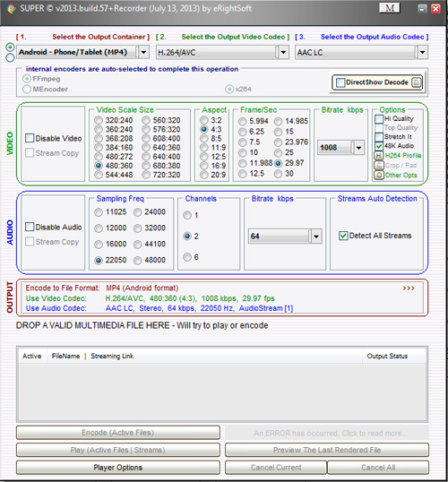Click Encode (Active Files) button
Image resolution: width=448 pixels, height=482 pixels.
point(118,433)
